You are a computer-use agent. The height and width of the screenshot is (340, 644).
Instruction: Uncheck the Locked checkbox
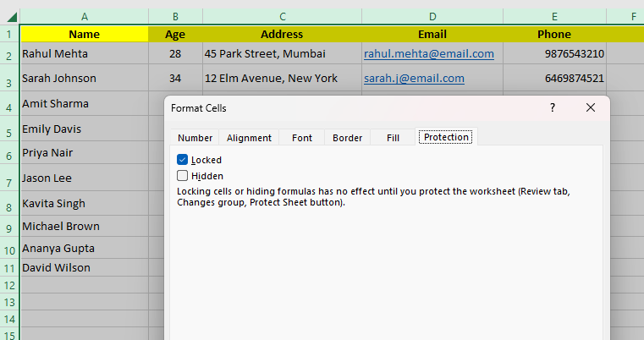tap(183, 160)
